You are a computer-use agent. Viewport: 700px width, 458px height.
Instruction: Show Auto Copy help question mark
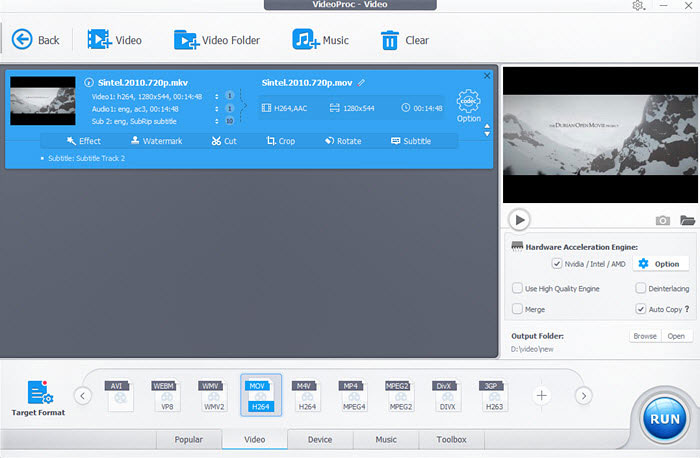tap(687, 309)
